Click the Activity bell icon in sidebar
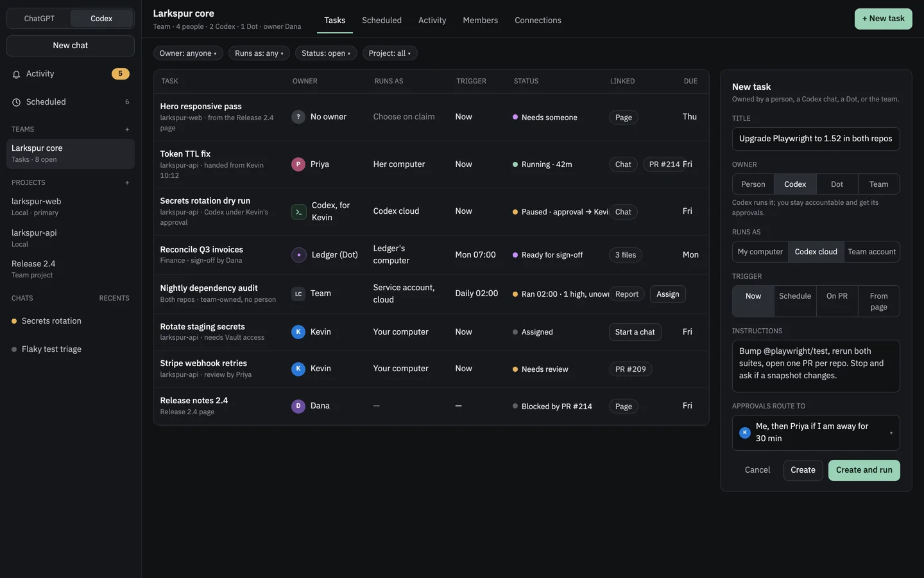This screenshot has width=924, height=578. (x=17, y=74)
